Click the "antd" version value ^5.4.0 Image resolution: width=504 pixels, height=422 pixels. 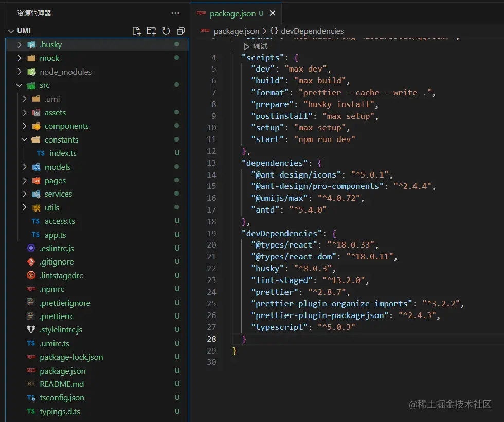[x=308, y=210]
